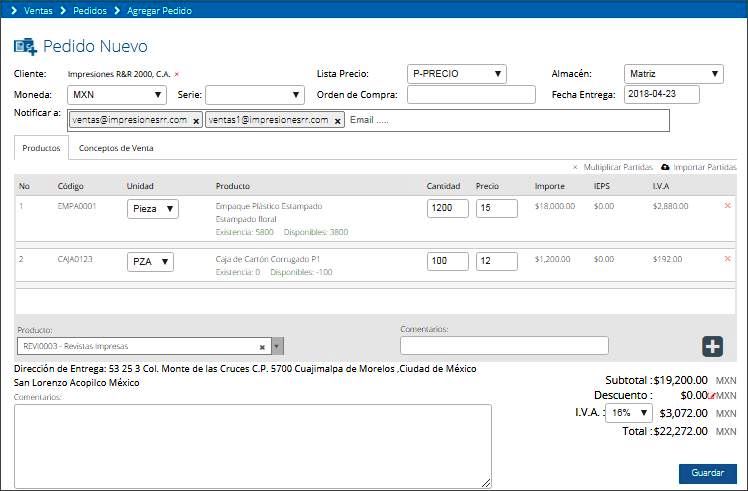748x491 pixels.
Task: Edit quantity 100 field
Action: [x=447, y=261]
